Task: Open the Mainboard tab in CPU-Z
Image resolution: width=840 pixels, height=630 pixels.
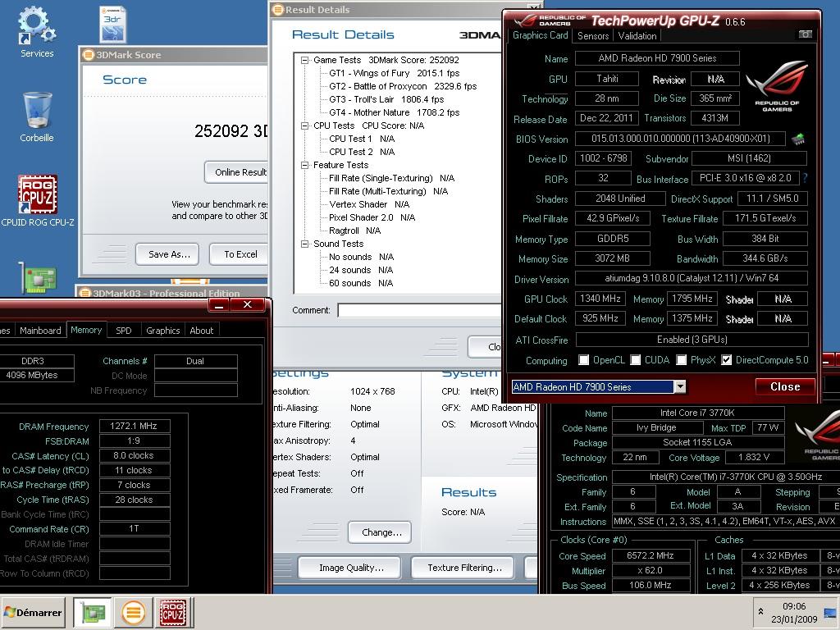Action: coord(40,331)
